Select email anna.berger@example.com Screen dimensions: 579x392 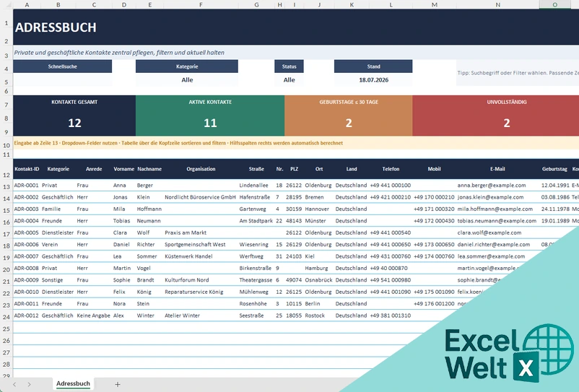tap(497, 186)
